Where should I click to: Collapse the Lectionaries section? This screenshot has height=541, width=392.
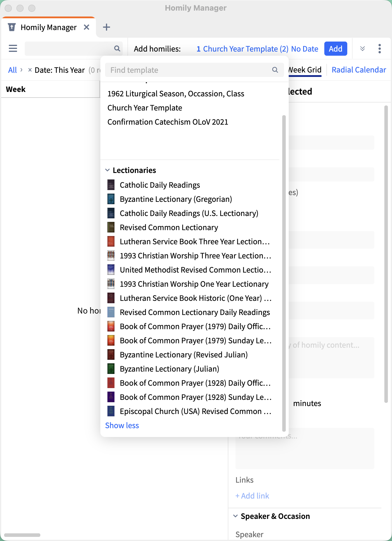coord(107,170)
